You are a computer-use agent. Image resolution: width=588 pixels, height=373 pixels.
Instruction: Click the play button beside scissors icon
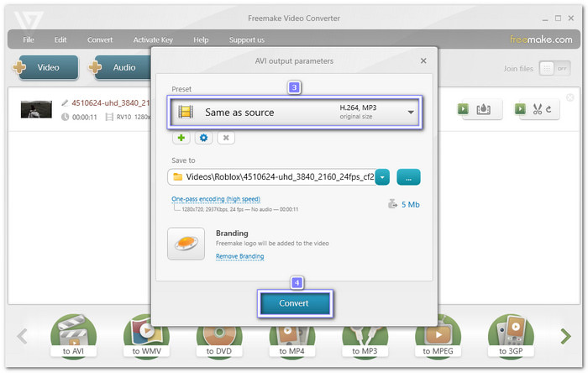click(x=520, y=108)
